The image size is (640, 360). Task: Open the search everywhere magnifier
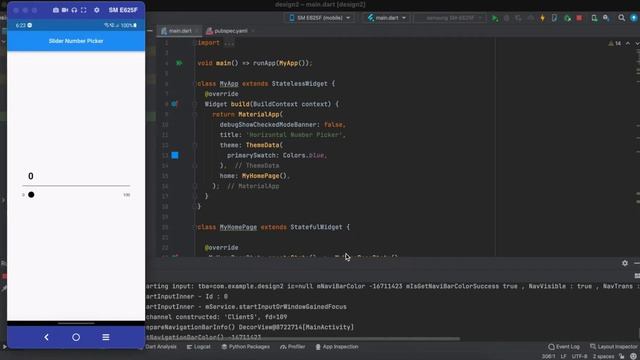[621, 18]
